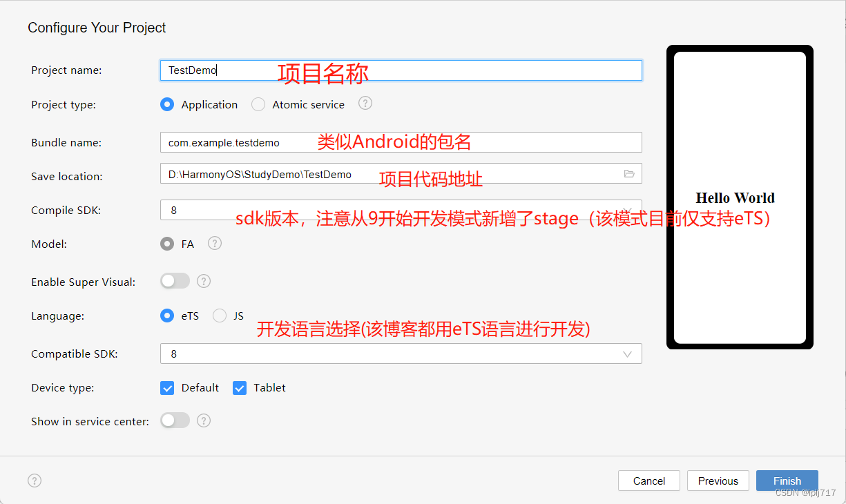Toggle the Enable Super Visual switch
Image resolution: width=846 pixels, height=504 pixels.
tap(175, 281)
